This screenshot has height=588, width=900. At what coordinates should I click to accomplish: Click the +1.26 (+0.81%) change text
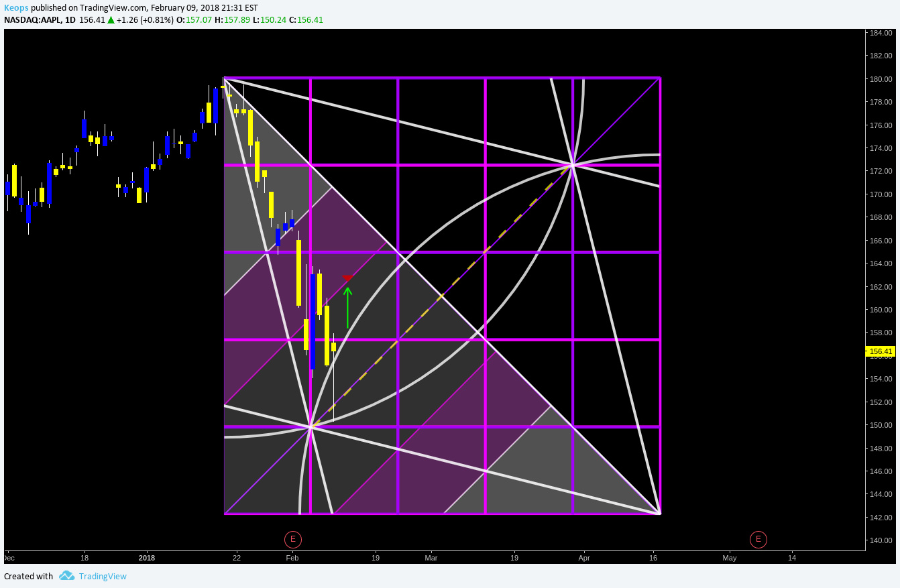coord(145,19)
